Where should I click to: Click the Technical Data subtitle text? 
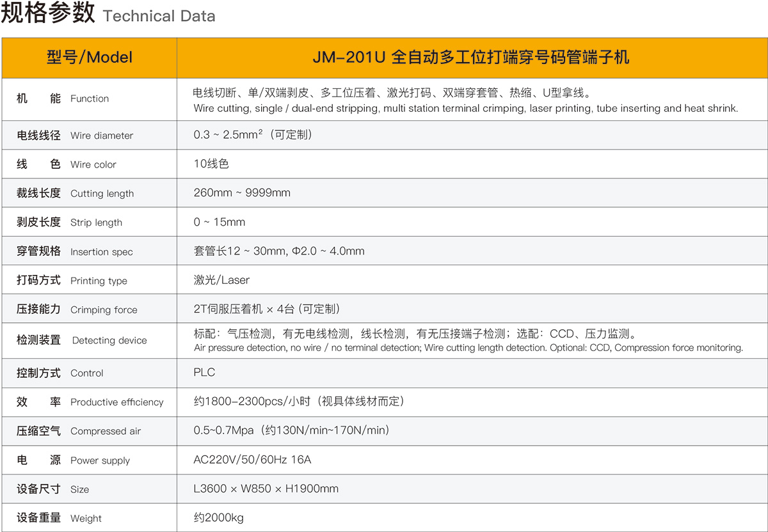[x=159, y=17]
